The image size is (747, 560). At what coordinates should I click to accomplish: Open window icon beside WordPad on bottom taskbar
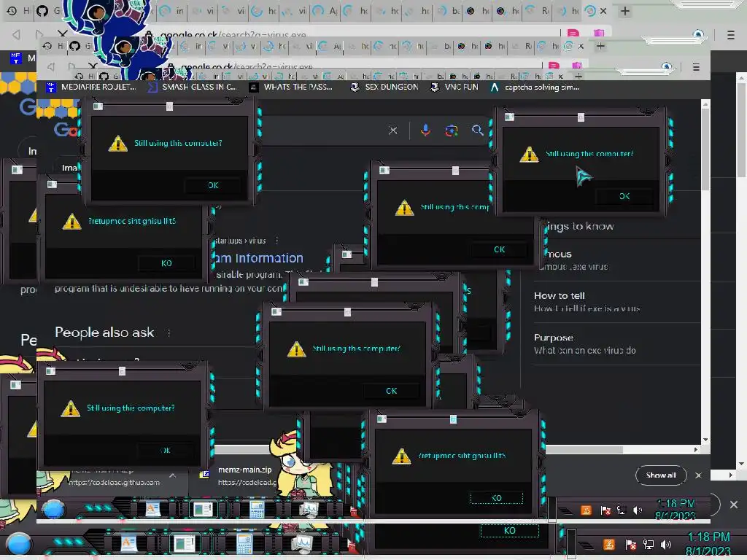pyautogui.click(x=184, y=543)
